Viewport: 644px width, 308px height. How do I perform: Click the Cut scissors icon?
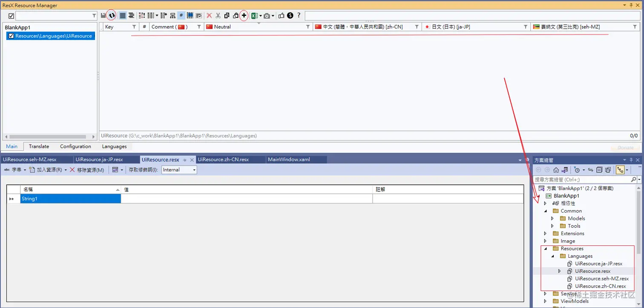(x=218, y=15)
